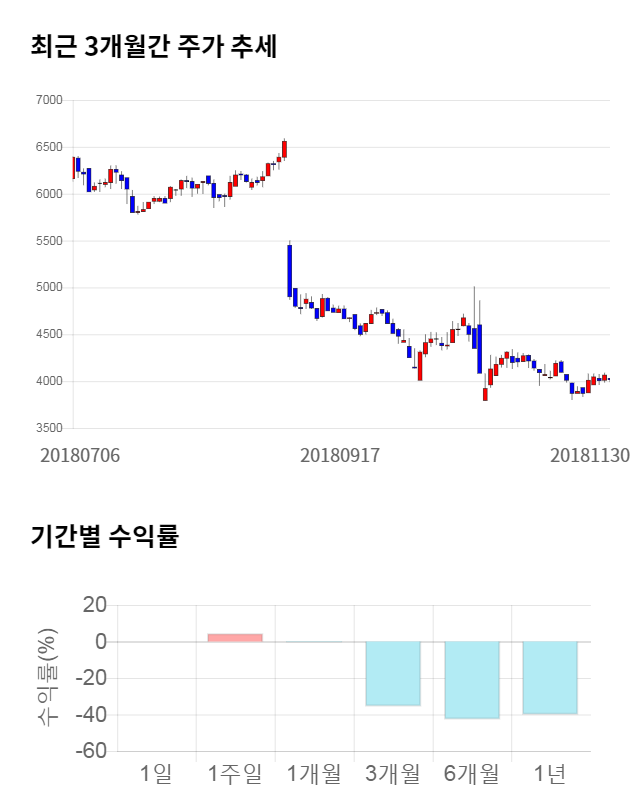Click the 20181130 end date label
Viewport: 640px width, 810px height.
[x=590, y=455]
